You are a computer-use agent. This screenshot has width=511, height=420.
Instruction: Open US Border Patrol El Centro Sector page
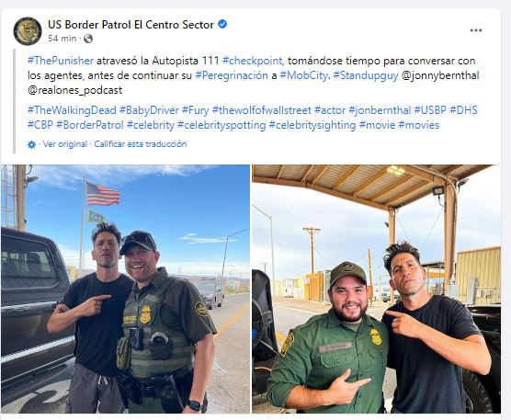[x=131, y=25]
